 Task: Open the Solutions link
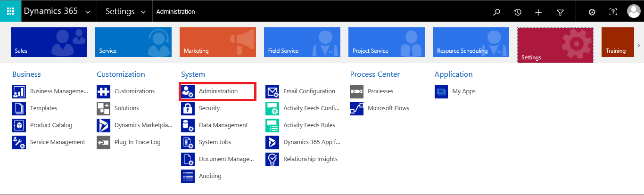[x=127, y=108]
